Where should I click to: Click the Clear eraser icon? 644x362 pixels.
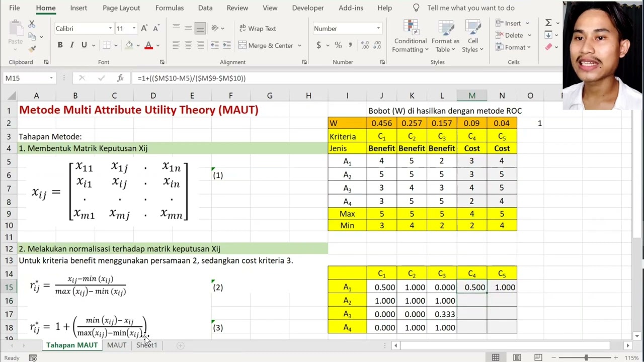coord(548,47)
